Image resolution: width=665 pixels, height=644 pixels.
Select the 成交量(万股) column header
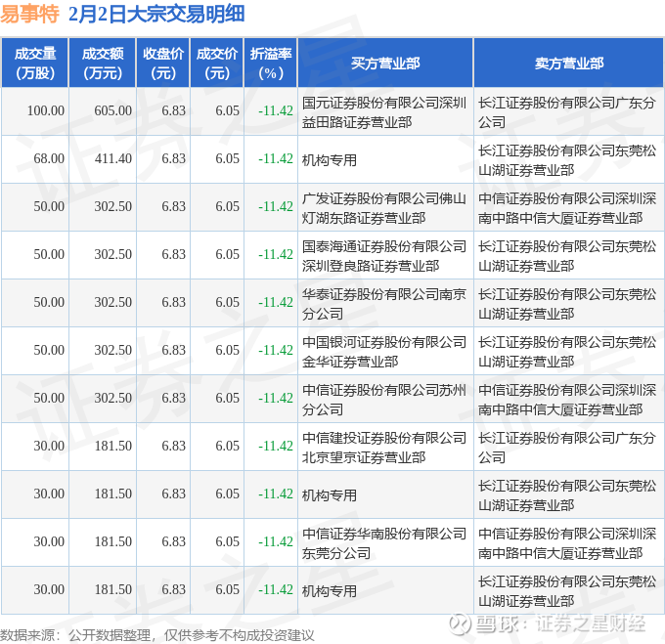coord(35,64)
